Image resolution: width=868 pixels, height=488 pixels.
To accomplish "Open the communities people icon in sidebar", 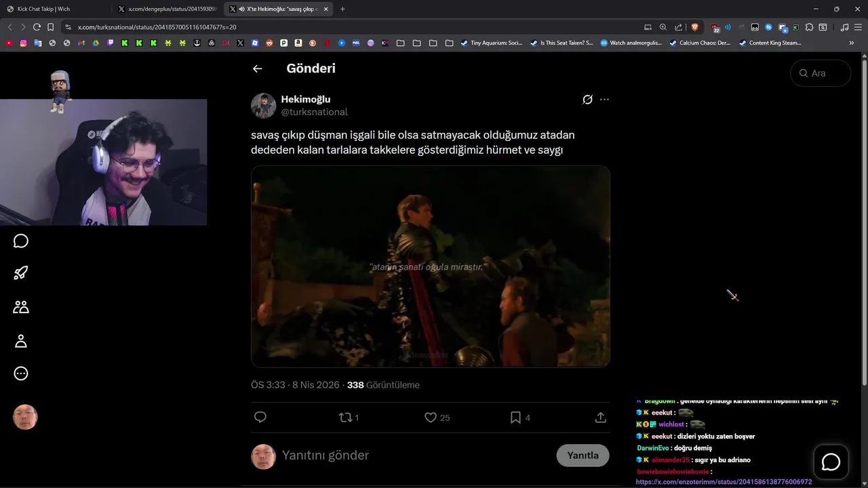I will coord(21,307).
